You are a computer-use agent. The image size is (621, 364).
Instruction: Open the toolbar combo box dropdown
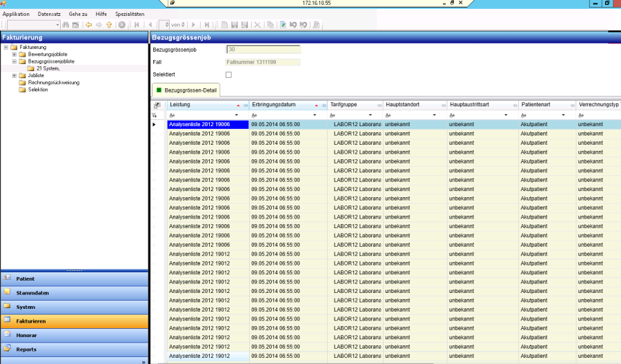pyautogui.click(x=57, y=25)
